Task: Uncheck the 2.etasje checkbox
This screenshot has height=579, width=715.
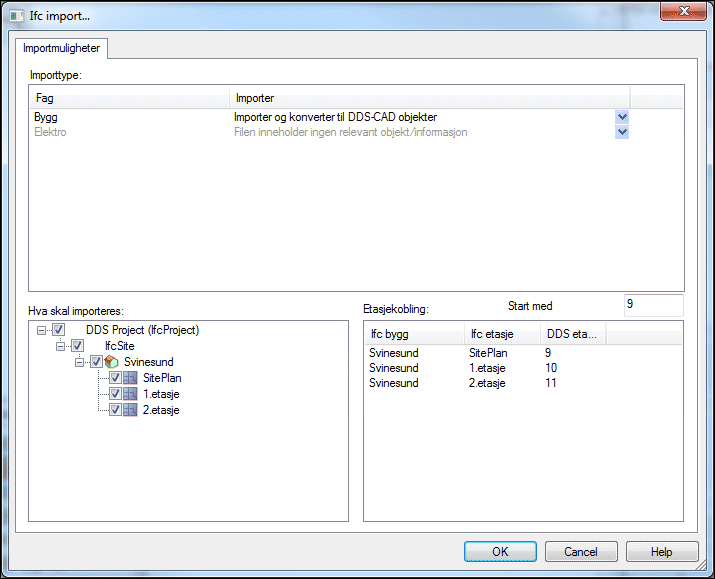Action: click(116, 410)
